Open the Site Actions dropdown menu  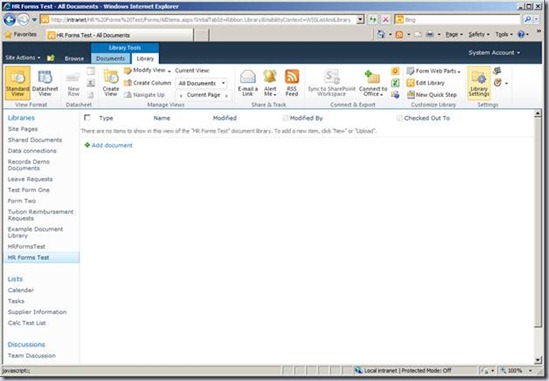[23, 57]
